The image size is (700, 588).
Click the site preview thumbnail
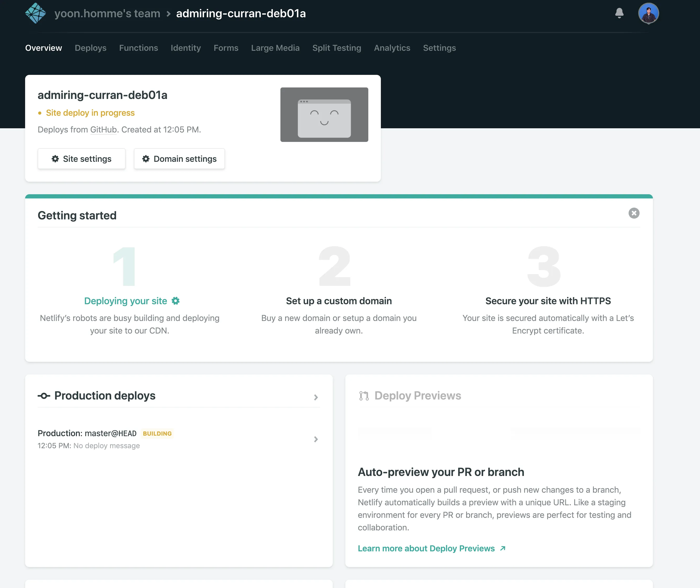pos(324,114)
